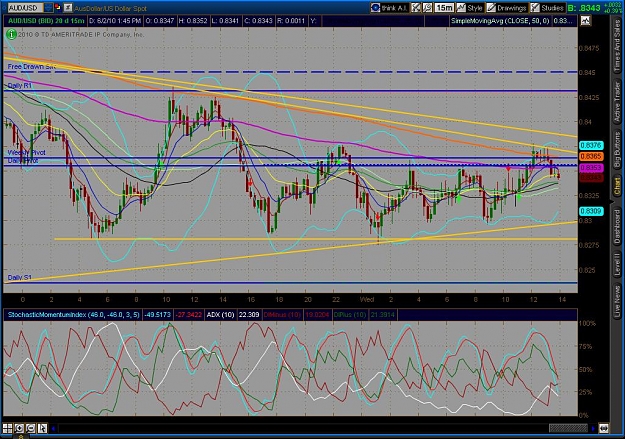Click the chart grid layout icon
625x439 pixels.
click(8, 429)
